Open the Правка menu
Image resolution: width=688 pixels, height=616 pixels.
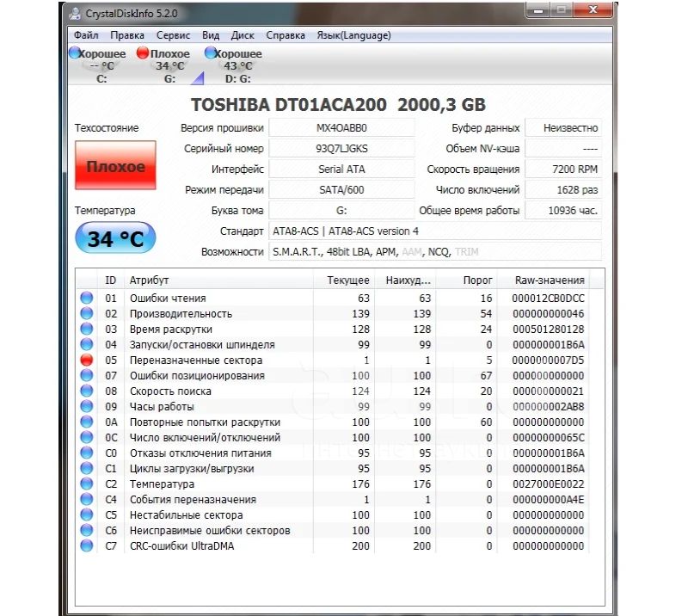click(x=127, y=35)
